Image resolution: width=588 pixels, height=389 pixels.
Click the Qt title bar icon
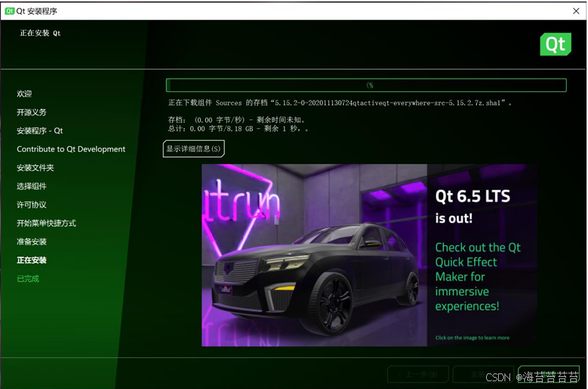9,11
